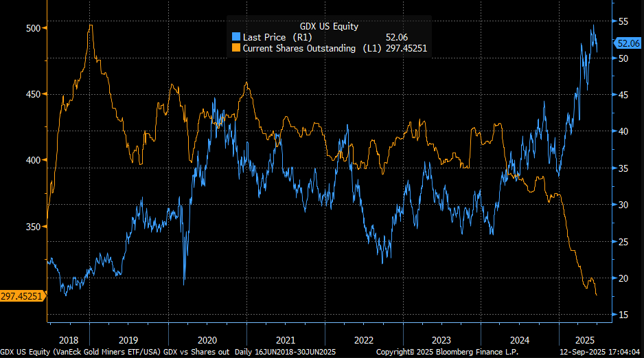The image size is (644, 358).
Task: Select the GDX US Equity legend title
Action: click(329, 26)
